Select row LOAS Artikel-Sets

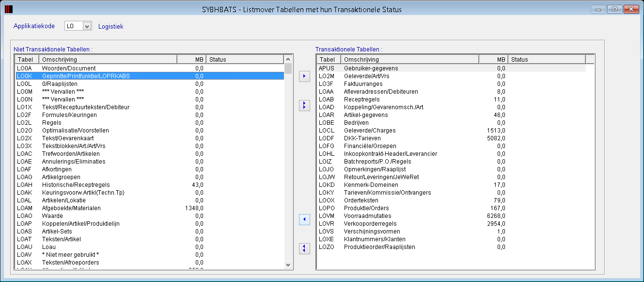pyautogui.click(x=149, y=231)
